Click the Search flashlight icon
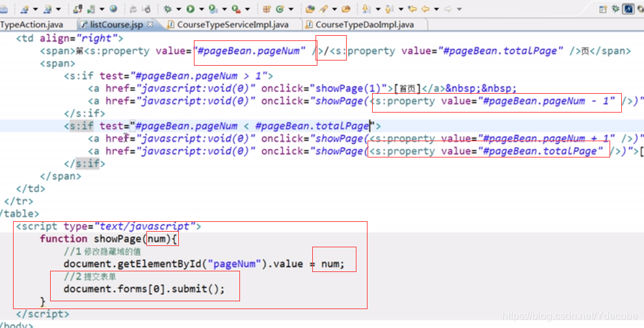644x328 pixels. tap(324, 8)
